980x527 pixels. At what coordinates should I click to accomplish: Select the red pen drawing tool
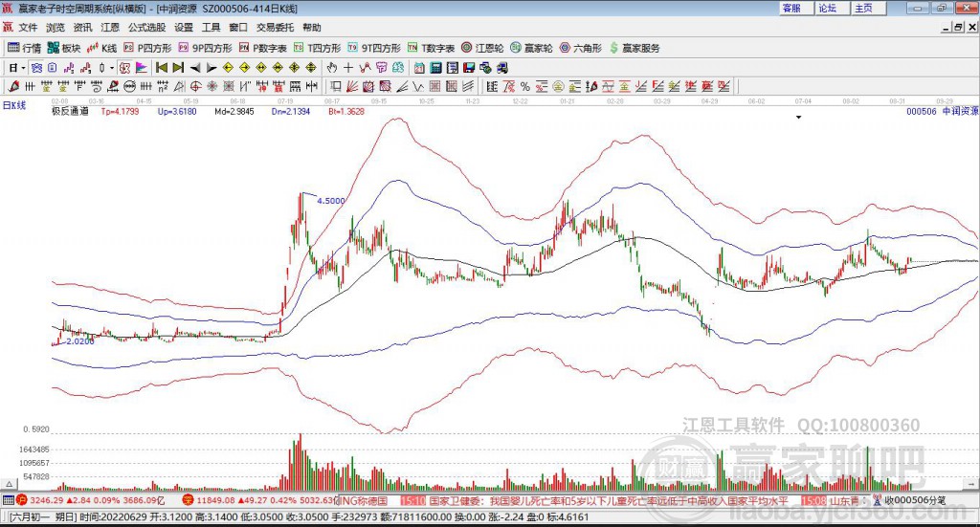[13, 86]
